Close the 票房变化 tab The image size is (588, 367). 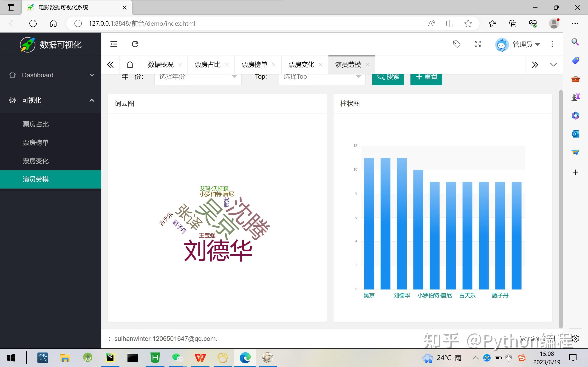tap(320, 65)
